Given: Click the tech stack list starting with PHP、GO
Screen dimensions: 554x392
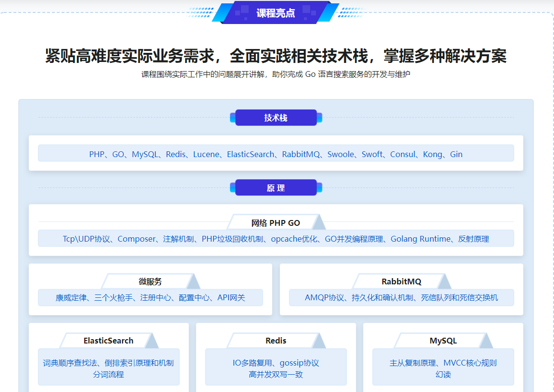Looking at the screenshot, I should (276, 154).
